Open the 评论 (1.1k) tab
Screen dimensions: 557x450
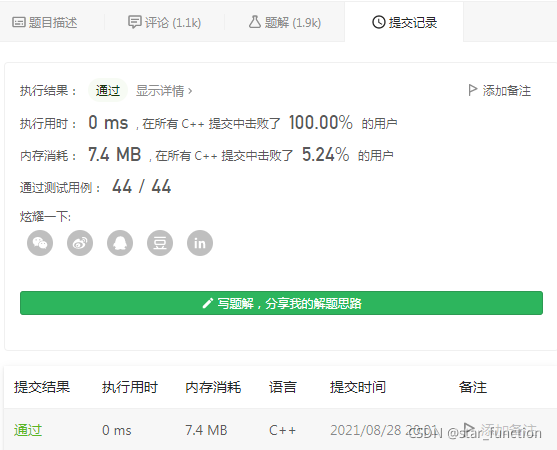coord(164,22)
